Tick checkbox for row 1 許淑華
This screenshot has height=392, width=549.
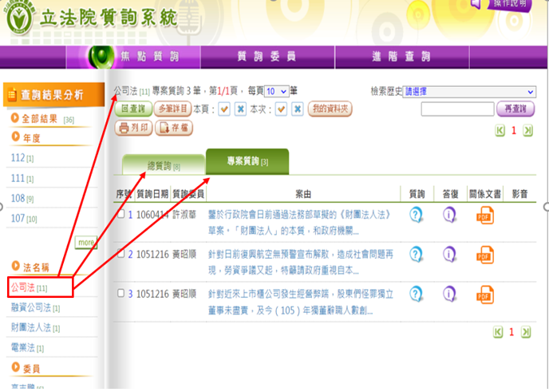(120, 214)
